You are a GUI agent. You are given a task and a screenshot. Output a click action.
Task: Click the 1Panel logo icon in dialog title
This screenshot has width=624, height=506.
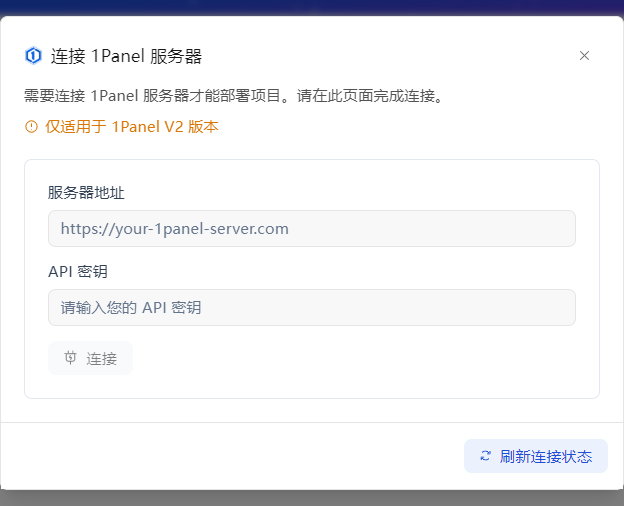pos(33,56)
